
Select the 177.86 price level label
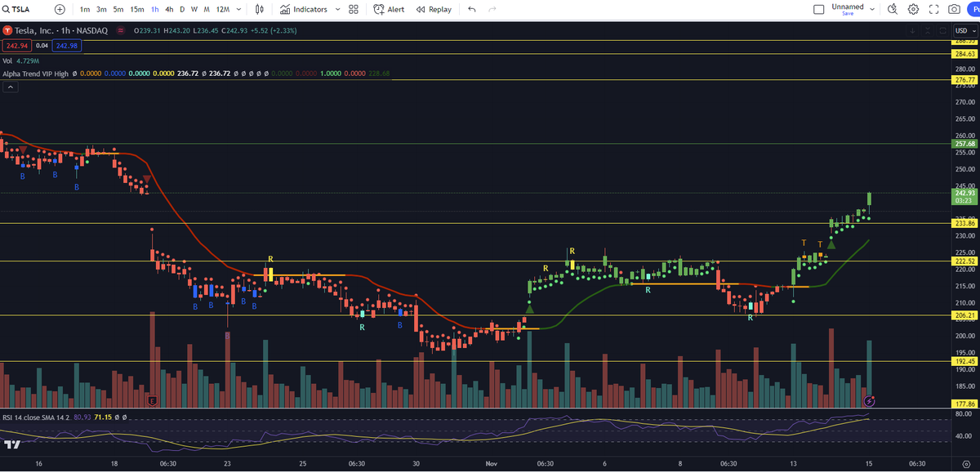965,403
